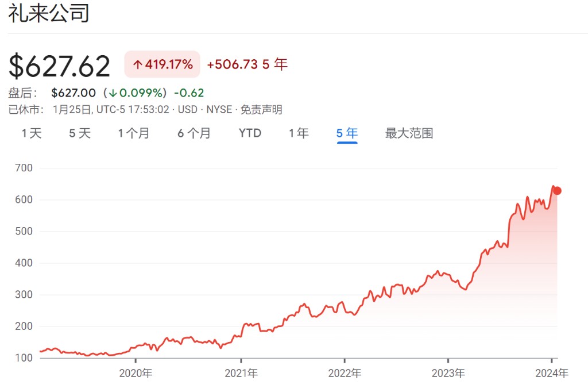Click the -0.62 after-hours change
Screen dimensions: 588x392
(x=189, y=93)
